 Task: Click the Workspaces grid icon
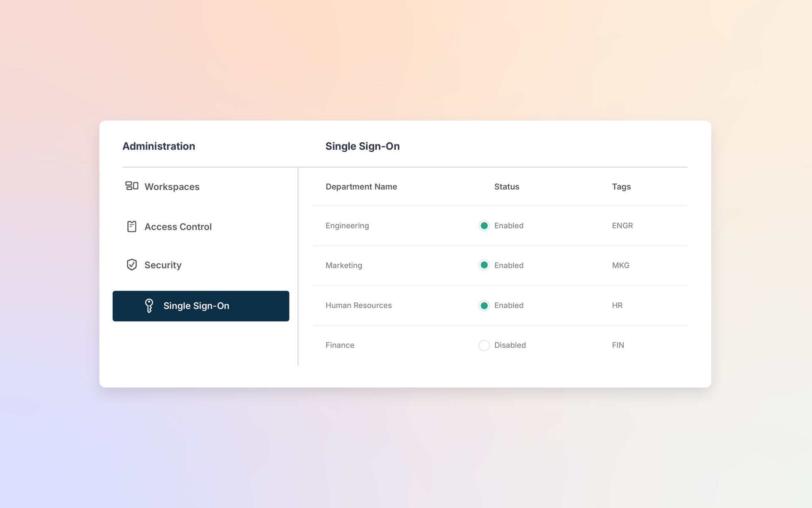click(x=131, y=186)
